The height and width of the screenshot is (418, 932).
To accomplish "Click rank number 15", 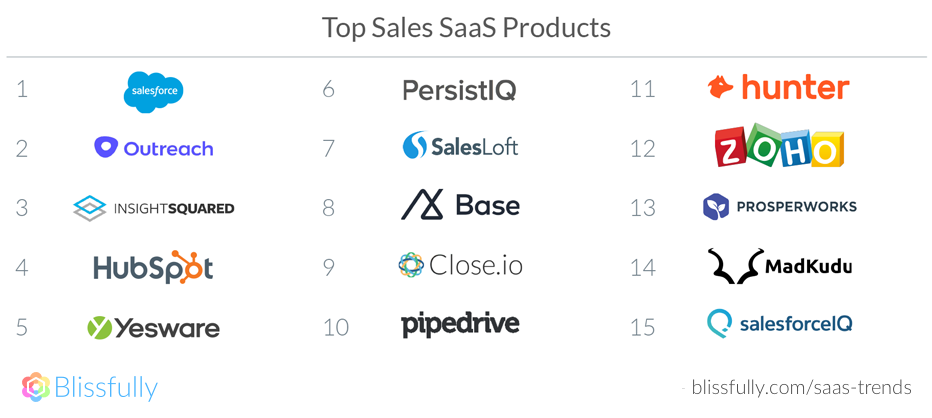I will (x=642, y=326).
